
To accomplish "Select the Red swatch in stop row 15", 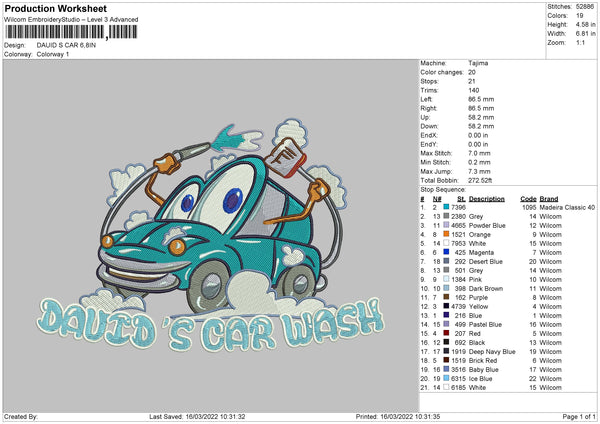I will [x=446, y=333].
